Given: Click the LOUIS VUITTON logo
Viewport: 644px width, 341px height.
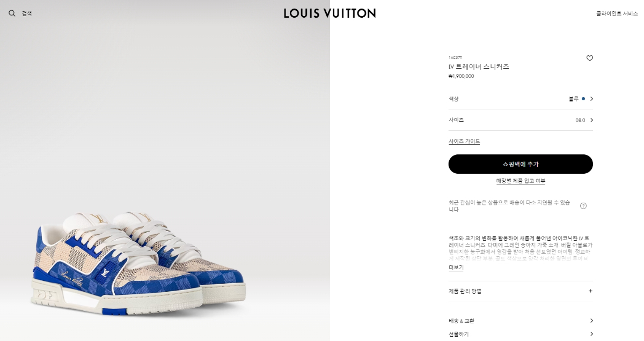Looking at the screenshot, I should 330,13.
